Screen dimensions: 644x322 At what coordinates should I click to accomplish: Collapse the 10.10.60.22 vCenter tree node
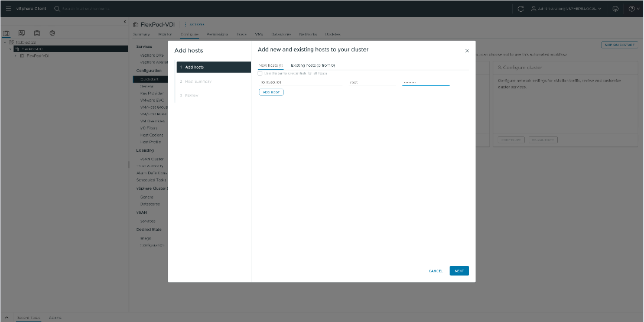(5, 43)
